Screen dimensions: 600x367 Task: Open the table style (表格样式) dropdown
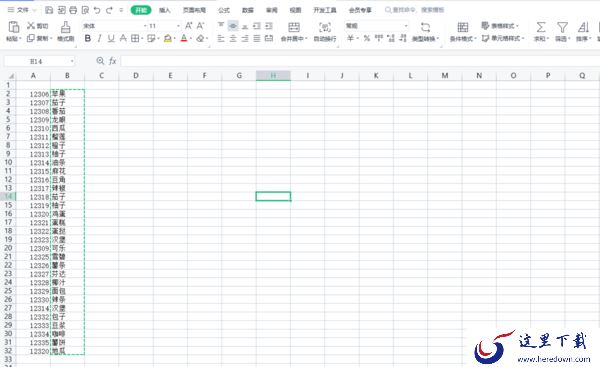[x=500, y=26]
